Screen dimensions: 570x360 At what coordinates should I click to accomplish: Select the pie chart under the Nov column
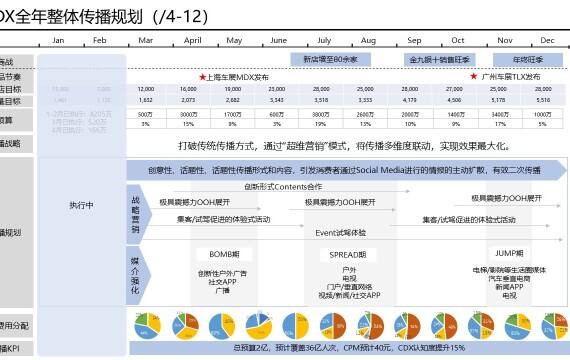pos(518,326)
